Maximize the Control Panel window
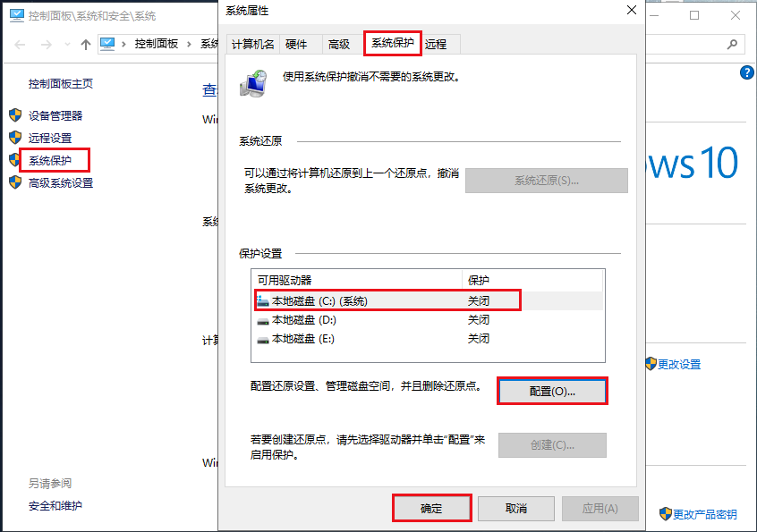Viewport: 757px width, 532px height. click(x=694, y=15)
